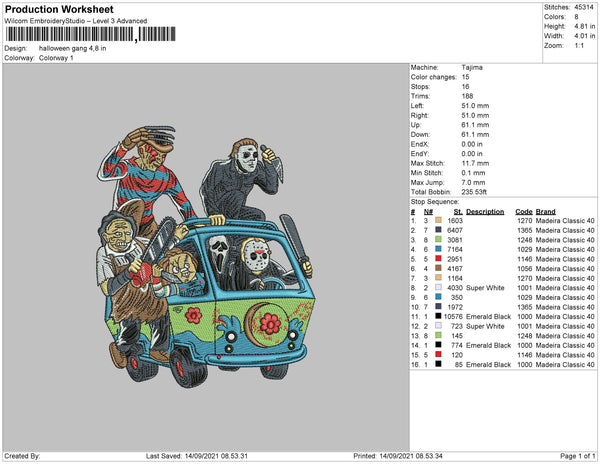
Task: Click the green swatch in stop row 3
Action: (438, 239)
